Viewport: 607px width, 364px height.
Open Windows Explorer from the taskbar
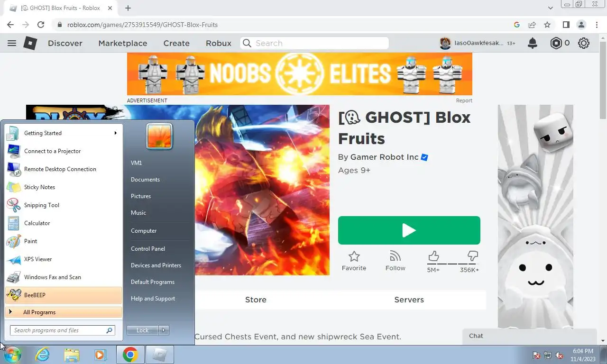coord(72,355)
